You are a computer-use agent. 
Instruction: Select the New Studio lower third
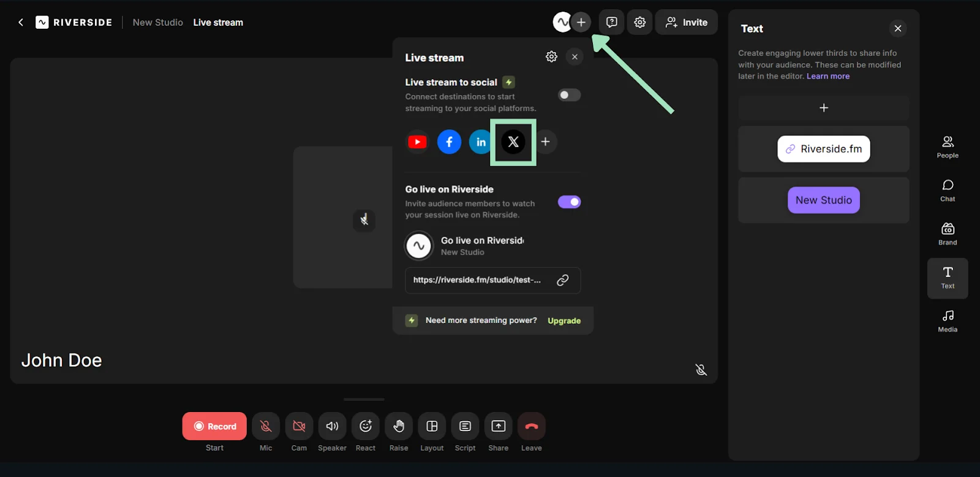823,200
